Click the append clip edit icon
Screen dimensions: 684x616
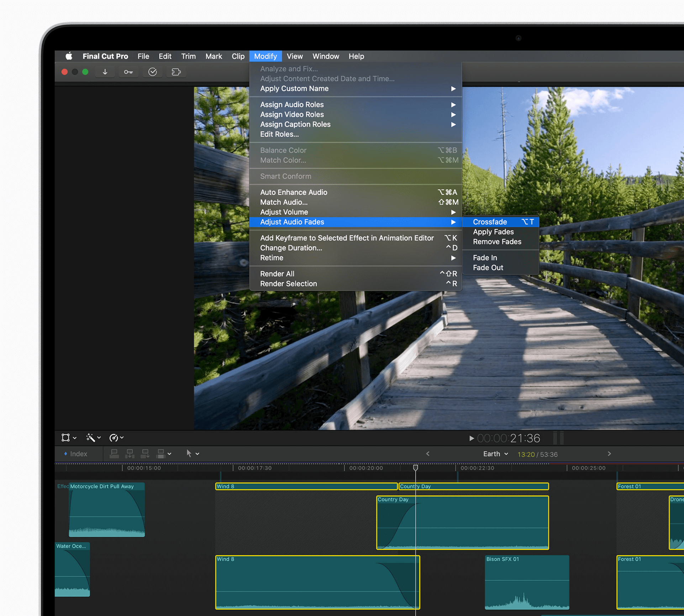pyautogui.click(x=145, y=454)
